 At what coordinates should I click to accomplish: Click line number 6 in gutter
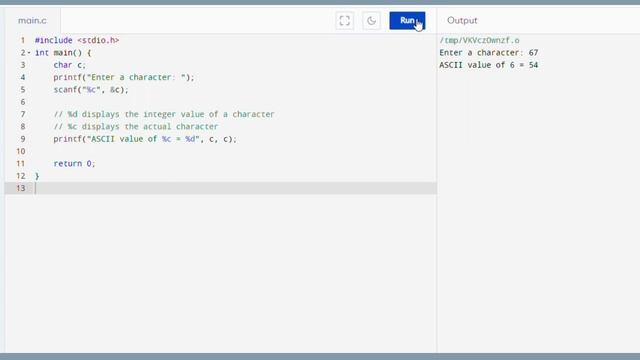(23, 102)
